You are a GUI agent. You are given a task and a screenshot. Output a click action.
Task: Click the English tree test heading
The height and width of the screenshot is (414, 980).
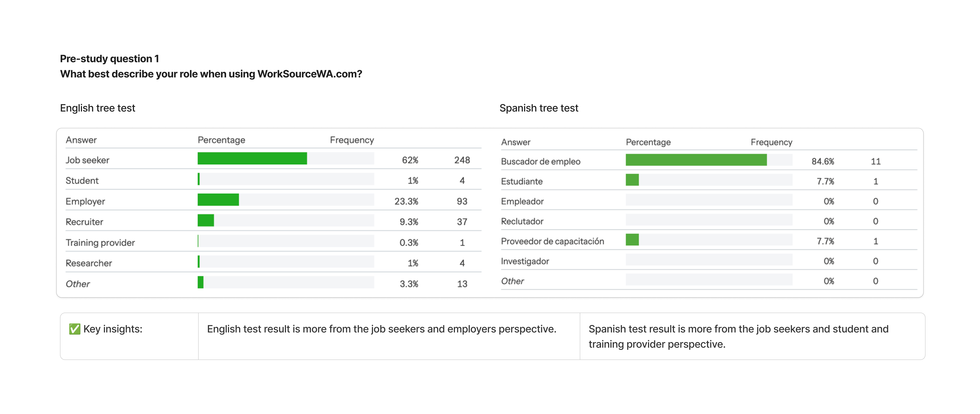pos(97,108)
